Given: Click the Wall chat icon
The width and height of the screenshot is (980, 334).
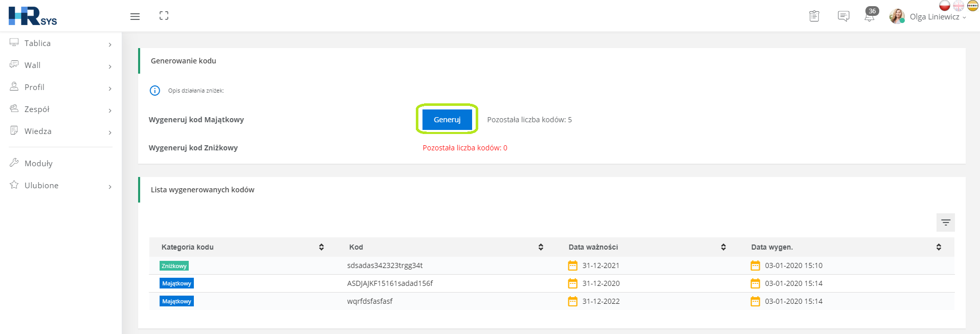Looking at the screenshot, I should pos(14,64).
